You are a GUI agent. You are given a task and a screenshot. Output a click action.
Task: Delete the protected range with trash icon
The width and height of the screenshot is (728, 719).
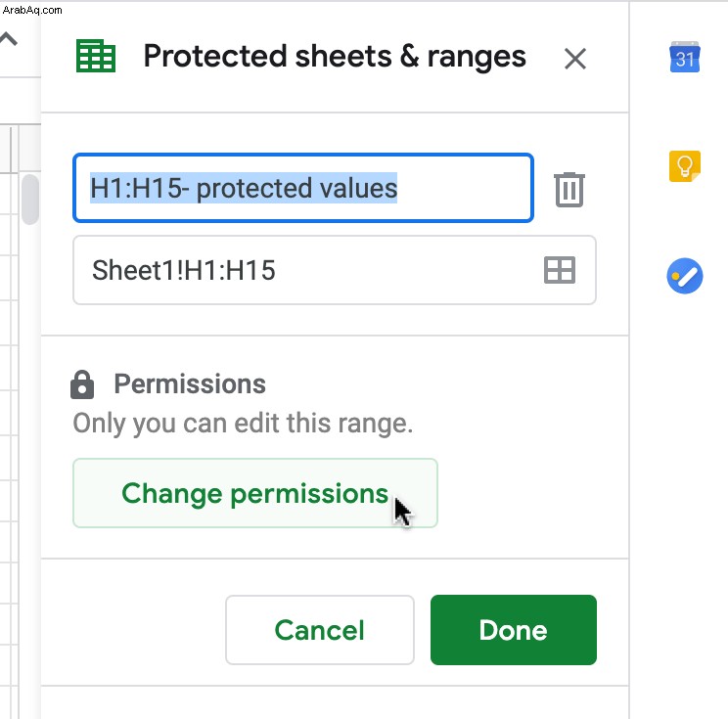pyautogui.click(x=569, y=189)
